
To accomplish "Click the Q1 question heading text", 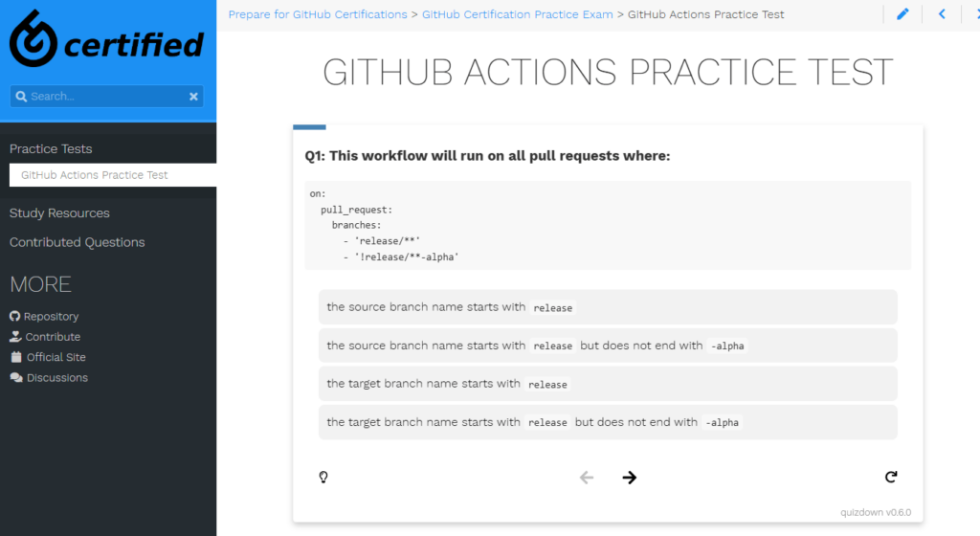I will click(x=487, y=156).
